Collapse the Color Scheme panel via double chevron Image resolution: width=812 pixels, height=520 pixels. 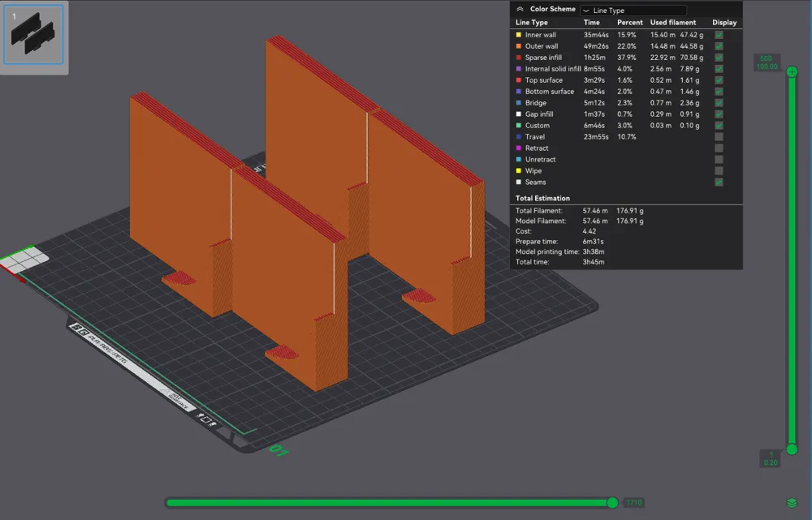pos(520,9)
